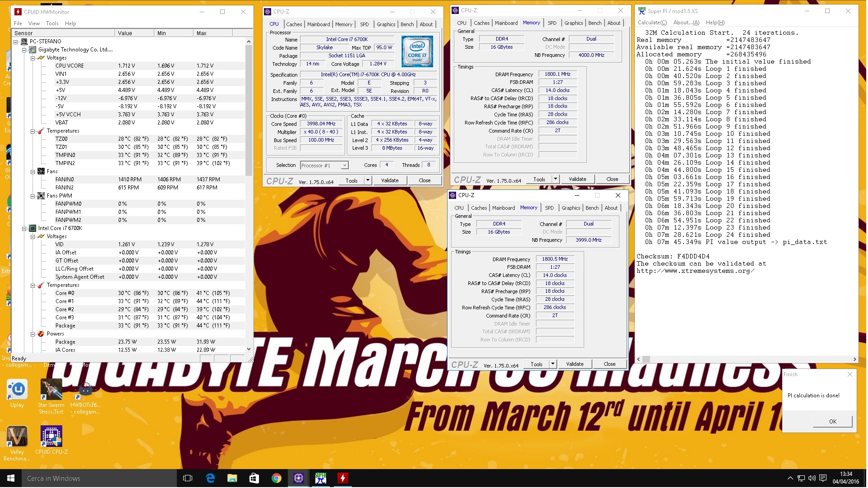Launch Valley Benchmark desktop icon

[x=17, y=443]
